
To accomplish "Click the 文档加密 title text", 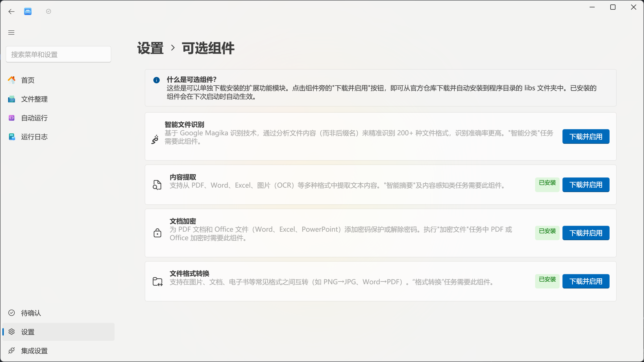I will pyautogui.click(x=183, y=221).
